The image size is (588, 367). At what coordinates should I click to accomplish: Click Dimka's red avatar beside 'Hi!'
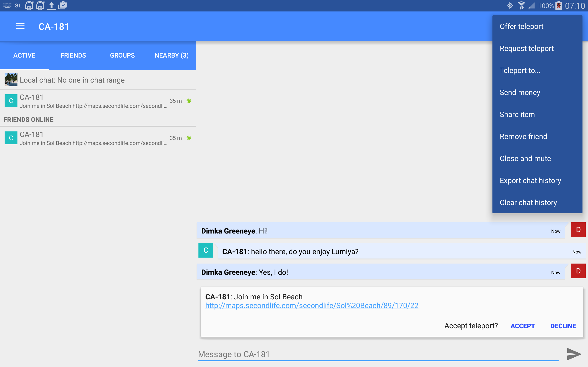(x=578, y=230)
